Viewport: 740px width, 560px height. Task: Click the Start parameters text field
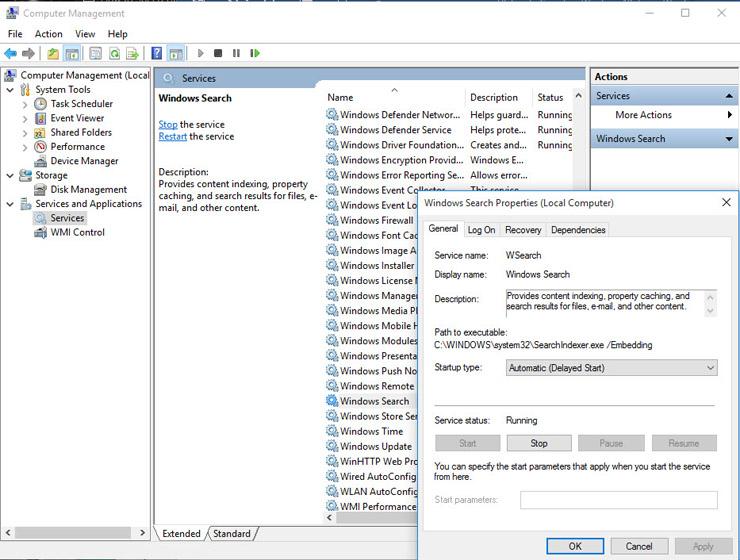tap(618, 500)
